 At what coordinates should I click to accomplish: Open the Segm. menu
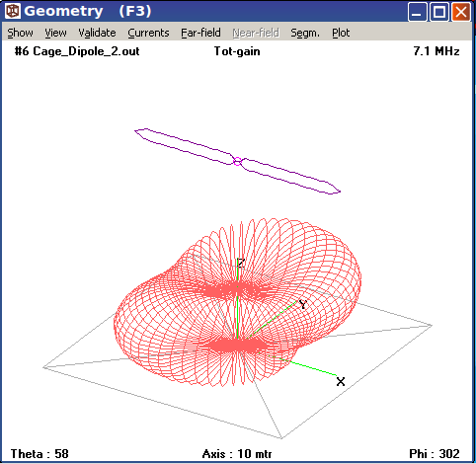click(305, 33)
